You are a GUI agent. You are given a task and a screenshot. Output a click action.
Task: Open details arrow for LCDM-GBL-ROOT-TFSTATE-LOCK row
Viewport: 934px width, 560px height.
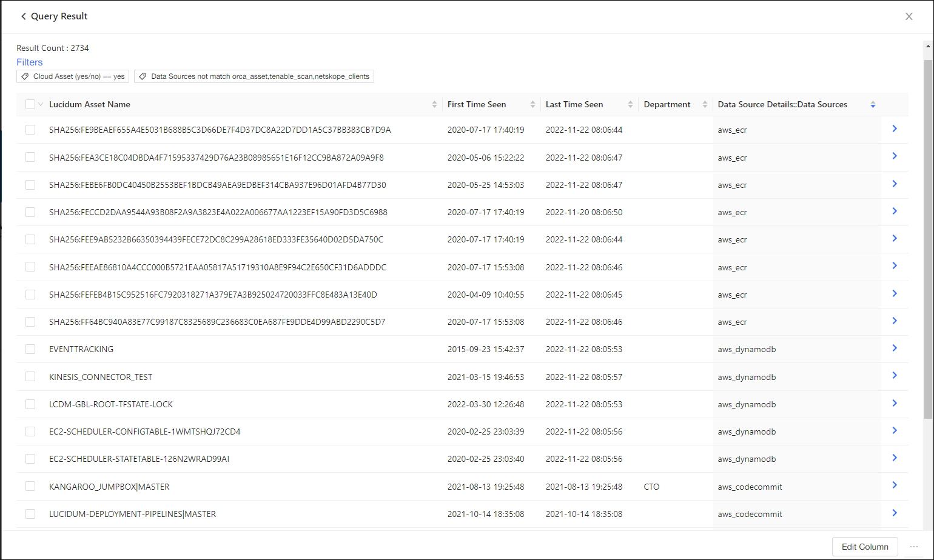(x=895, y=403)
